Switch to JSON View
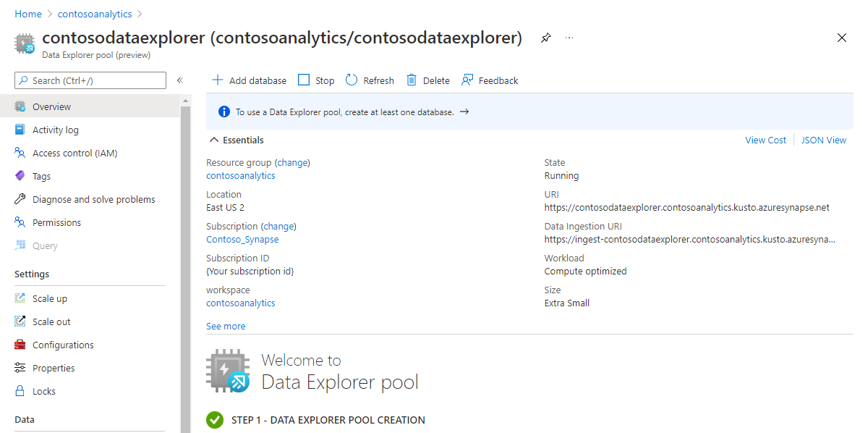The image size is (868, 433). pyautogui.click(x=823, y=139)
